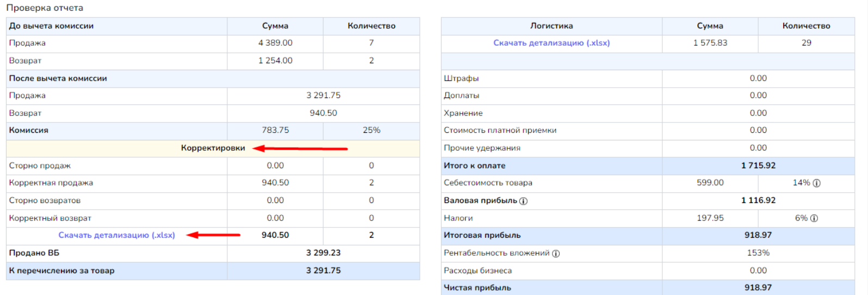Open info icon beside Рентабельность вложений
The image size is (868, 295).
click(x=556, y=253)
